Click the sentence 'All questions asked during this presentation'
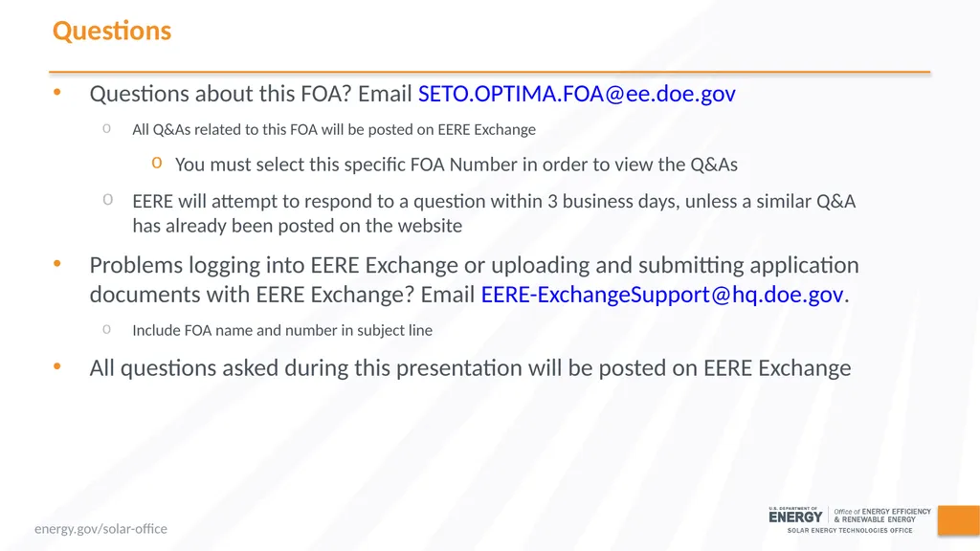 pos(306,368)
